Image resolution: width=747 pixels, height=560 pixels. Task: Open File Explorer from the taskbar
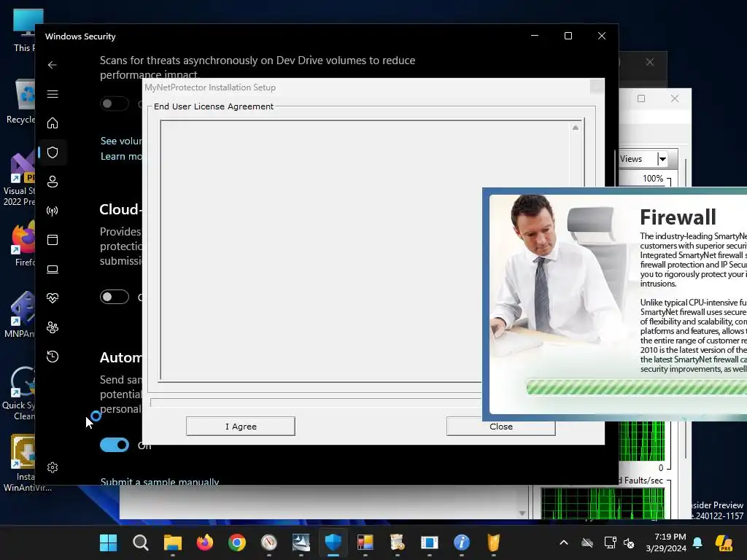click(172, 542)
